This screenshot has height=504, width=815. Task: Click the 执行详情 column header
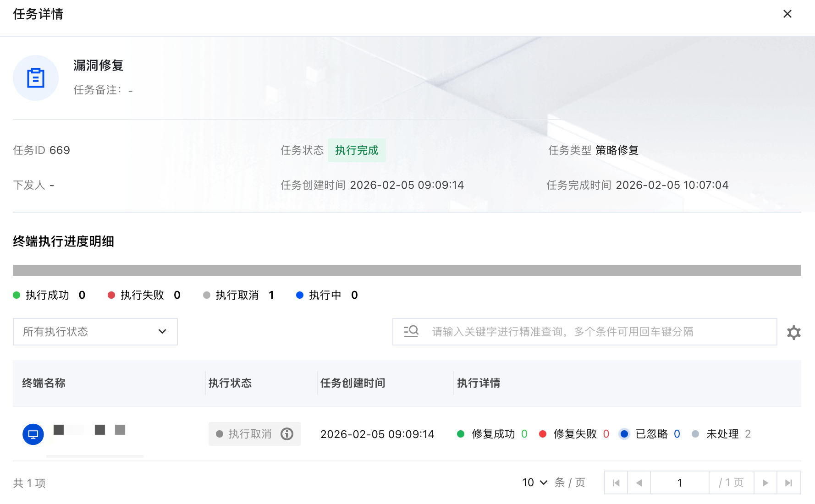[479, 383]
